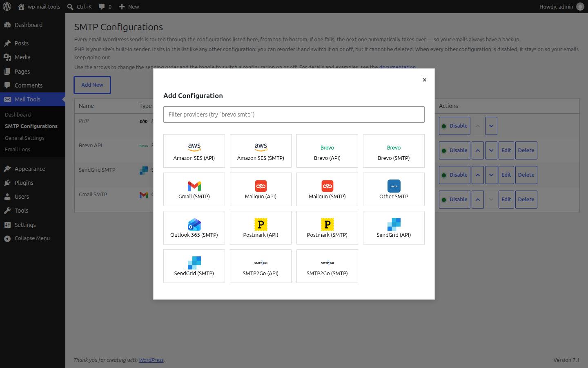Select Brevo (API) provider
The height and width of the screenshot is (368, 588).
327,151
